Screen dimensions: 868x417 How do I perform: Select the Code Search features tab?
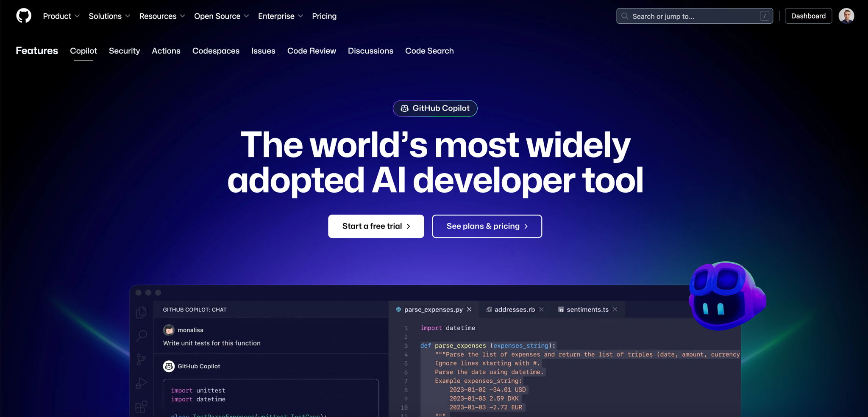coord(429,51)
